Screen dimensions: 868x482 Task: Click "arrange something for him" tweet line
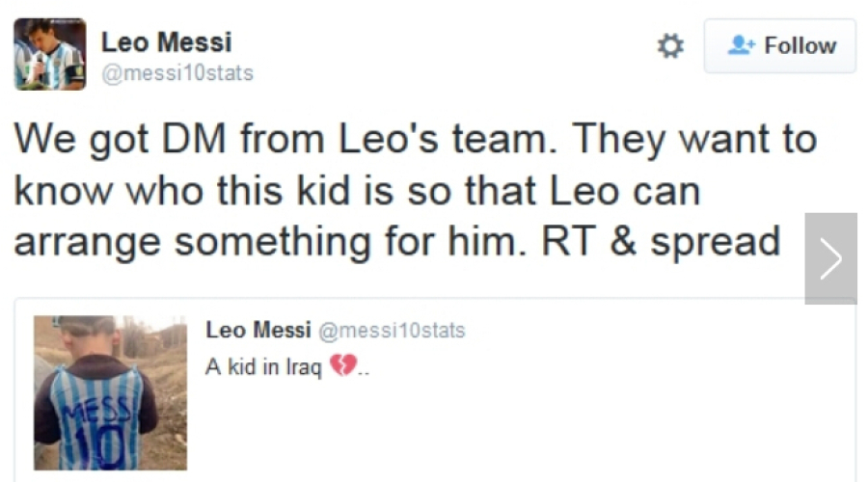pyautogui.click(x=270, y=241)
